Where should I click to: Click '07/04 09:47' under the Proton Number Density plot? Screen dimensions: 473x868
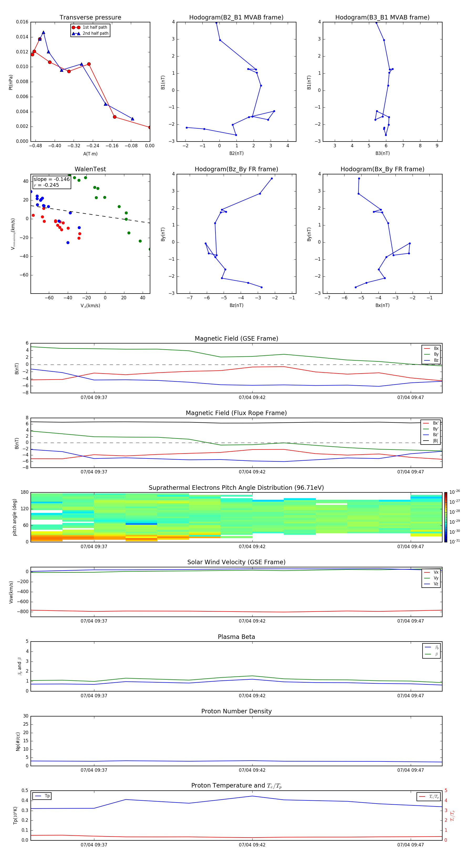[x=410, y=770]
